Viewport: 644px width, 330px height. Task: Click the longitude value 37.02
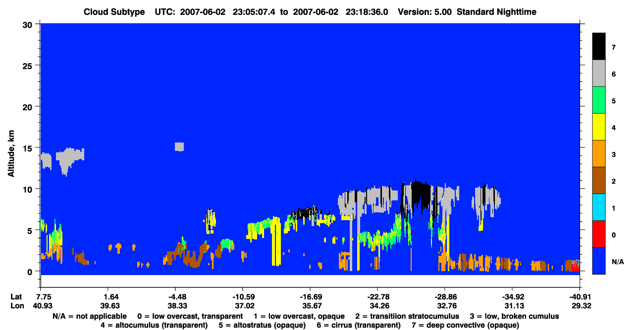point(243,306)
